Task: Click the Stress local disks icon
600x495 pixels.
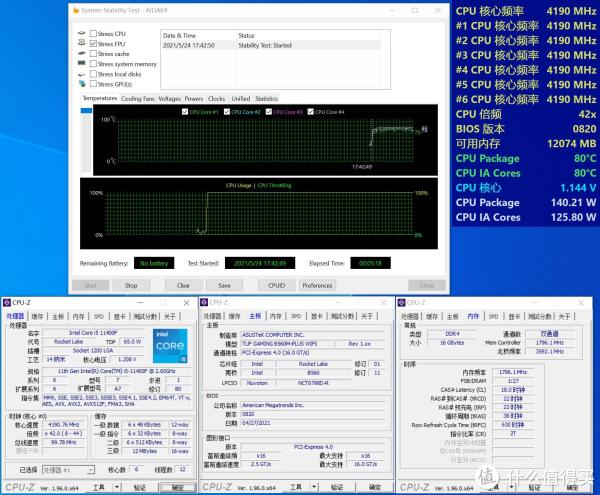Action: tap(82, 74)
